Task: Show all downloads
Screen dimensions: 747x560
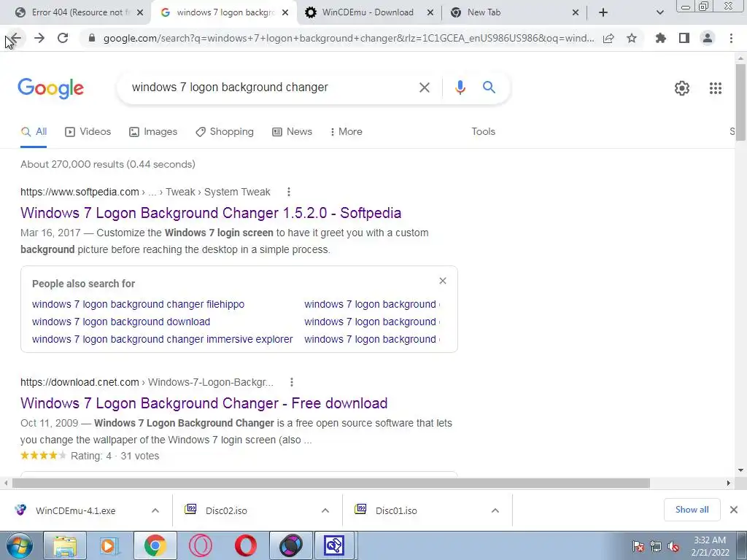Action: tap(692, 510)
